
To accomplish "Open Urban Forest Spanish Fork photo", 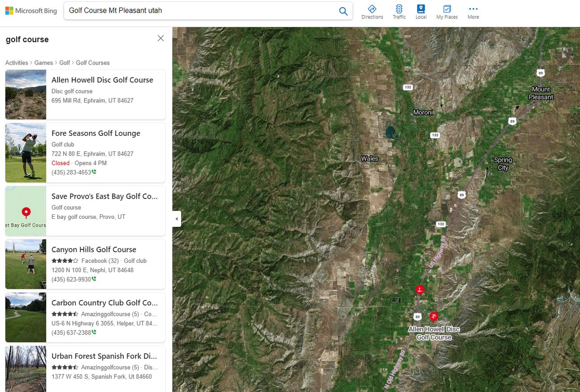I will click(26, 369).
